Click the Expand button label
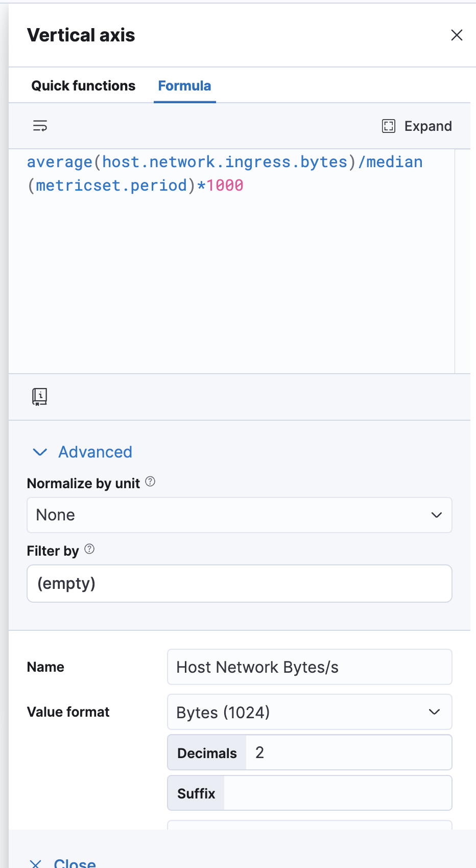 [427, 126]
